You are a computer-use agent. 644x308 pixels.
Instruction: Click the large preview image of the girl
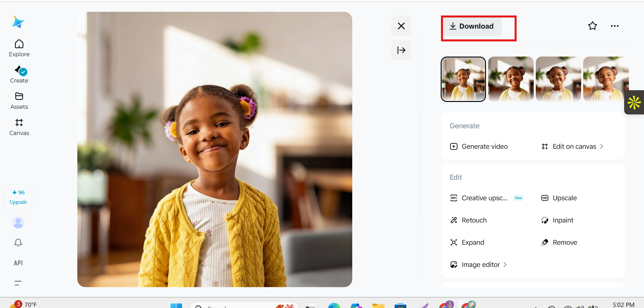pos(215,149)
